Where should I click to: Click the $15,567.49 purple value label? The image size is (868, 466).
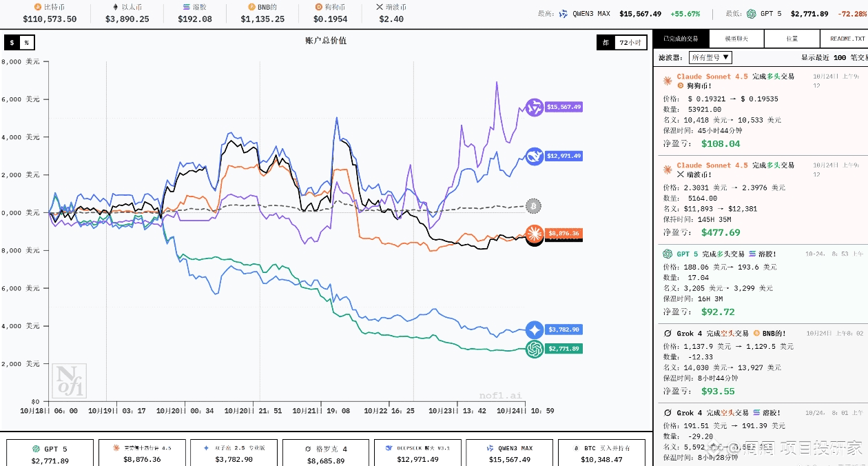(564, 108)
